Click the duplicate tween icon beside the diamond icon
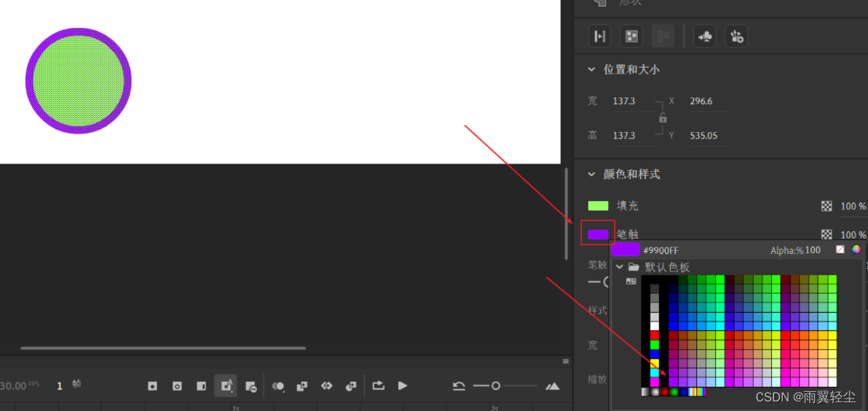The width and height of the screenshot is (868, 411). (x=351, y=386)
